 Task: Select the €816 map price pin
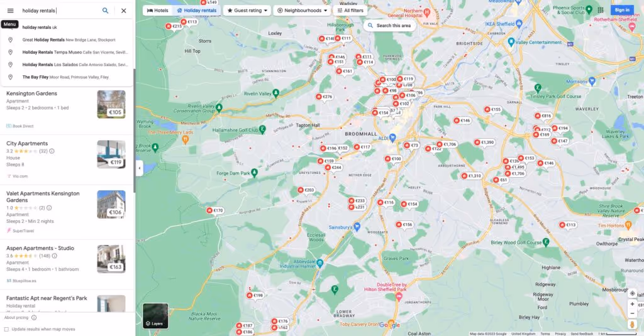point(543,116)
